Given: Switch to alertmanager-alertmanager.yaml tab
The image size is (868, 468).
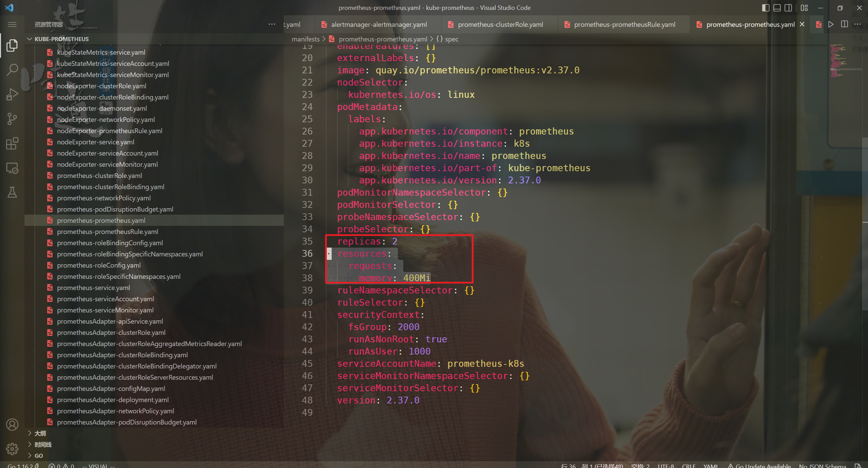Looking at the screenshot, I should coord(379,24).
